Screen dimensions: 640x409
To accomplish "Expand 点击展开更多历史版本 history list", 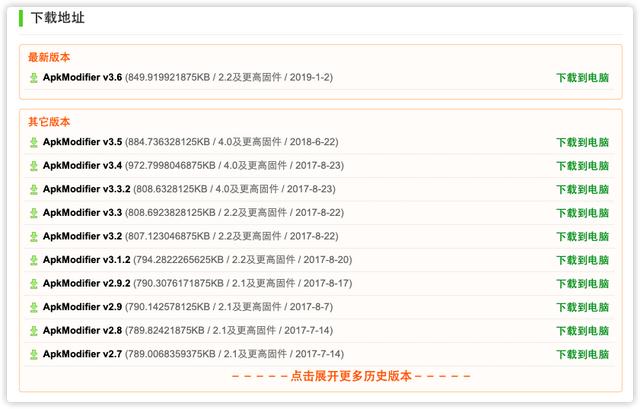I will 351,376.
